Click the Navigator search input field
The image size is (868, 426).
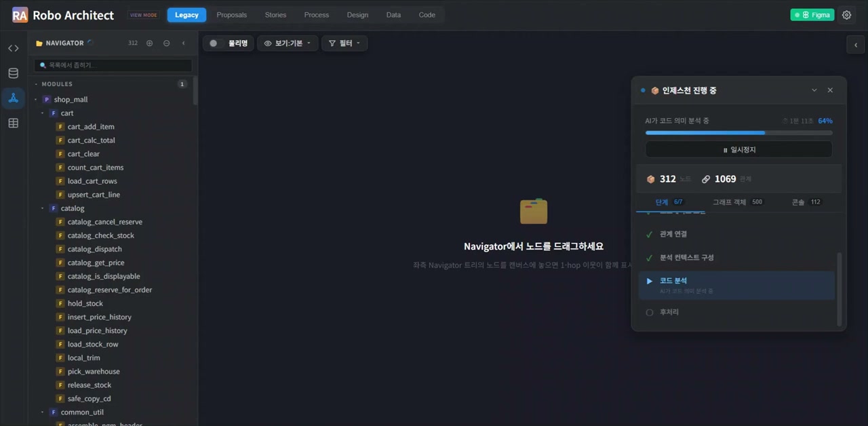click(113, 65)
